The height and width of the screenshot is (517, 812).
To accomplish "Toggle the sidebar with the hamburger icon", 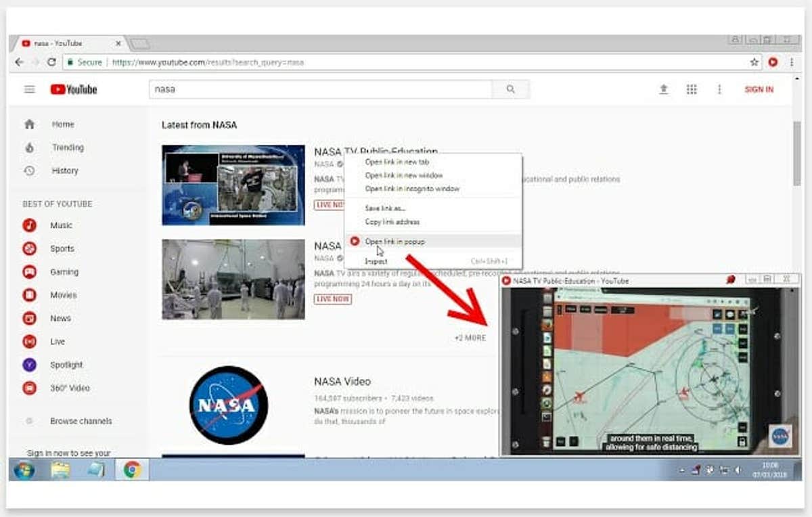I will pos(29,89).
